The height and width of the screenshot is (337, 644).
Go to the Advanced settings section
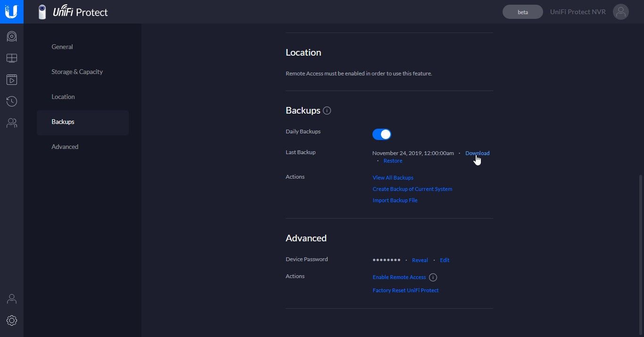point(65,147)
